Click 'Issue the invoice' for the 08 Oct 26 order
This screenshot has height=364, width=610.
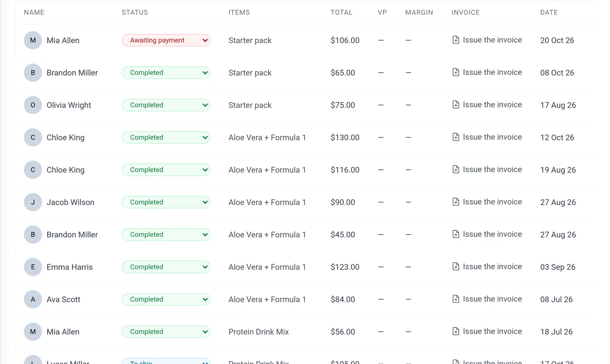coord(492,72)
